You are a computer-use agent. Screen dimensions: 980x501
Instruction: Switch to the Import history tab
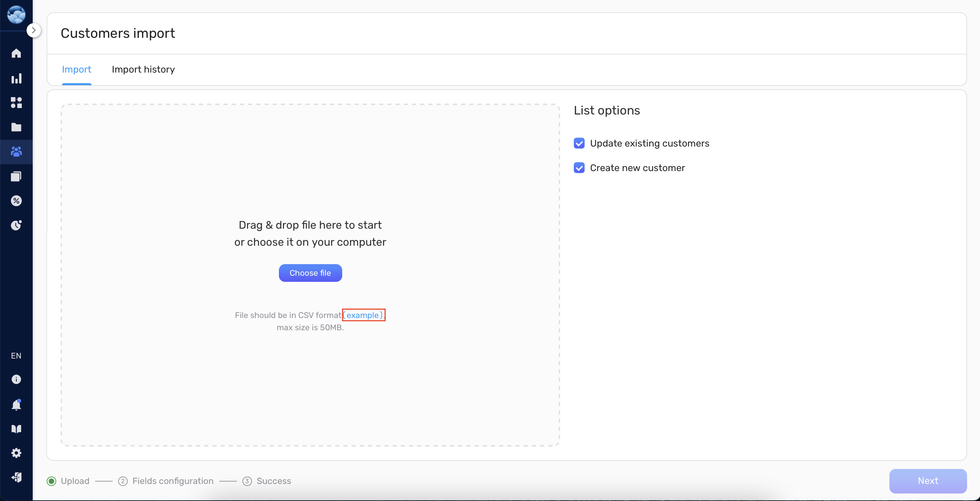(143, 70)
